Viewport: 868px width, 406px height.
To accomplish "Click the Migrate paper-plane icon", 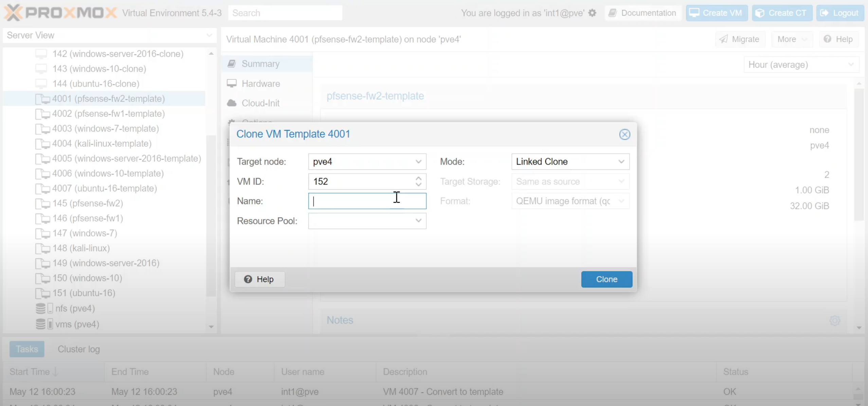I will coord(723,39).
